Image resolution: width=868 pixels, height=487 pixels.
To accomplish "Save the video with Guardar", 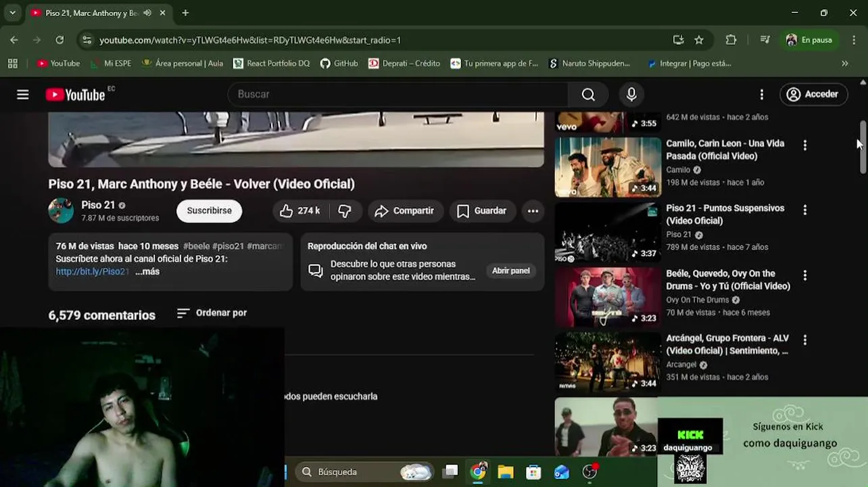I will [x=482, y=211].
